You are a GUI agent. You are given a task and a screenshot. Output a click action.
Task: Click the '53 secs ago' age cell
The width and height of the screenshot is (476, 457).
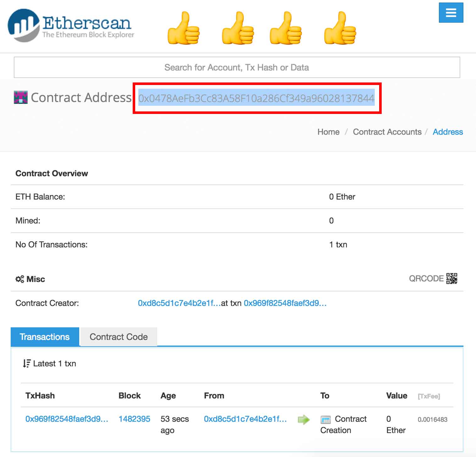[x=175, y=425]
